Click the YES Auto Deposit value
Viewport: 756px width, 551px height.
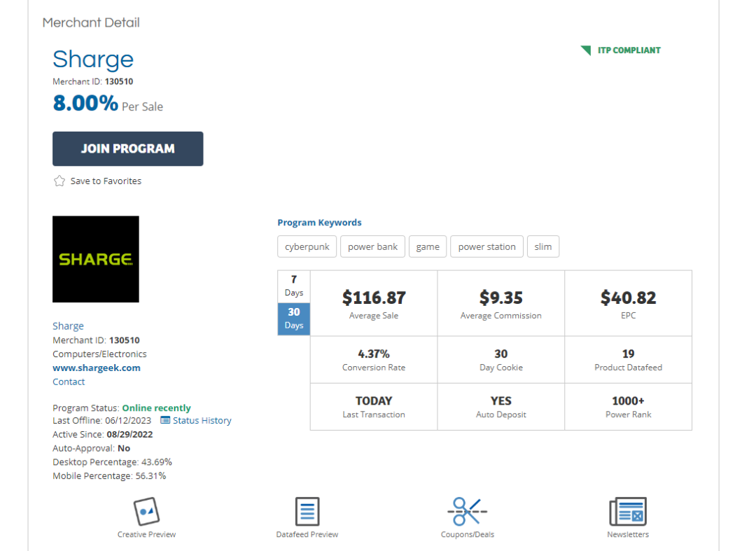tap(501, 401)
